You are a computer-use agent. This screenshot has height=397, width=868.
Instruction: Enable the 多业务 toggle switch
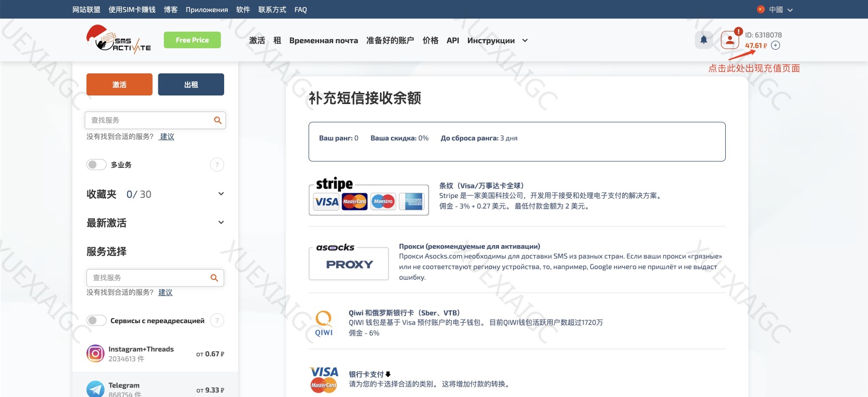click(96, 165)
